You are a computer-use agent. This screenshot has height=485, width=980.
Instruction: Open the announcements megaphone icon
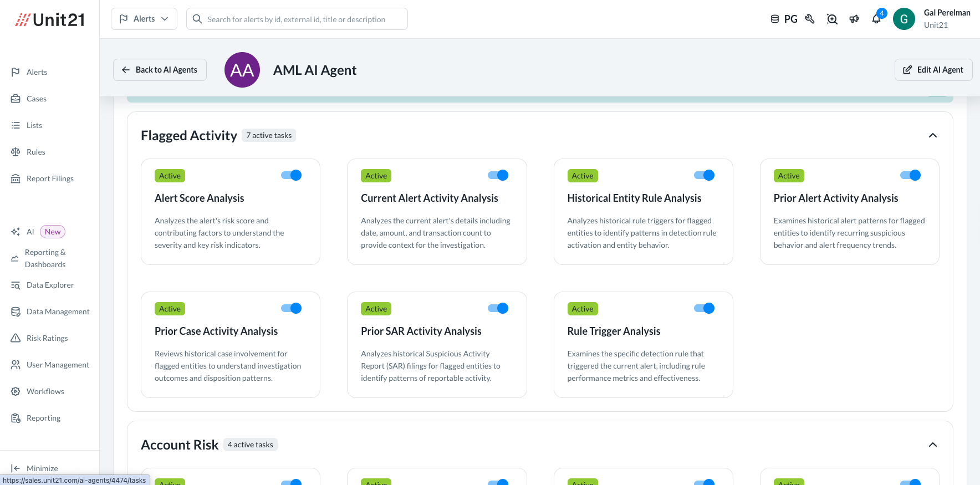point(854,19)
